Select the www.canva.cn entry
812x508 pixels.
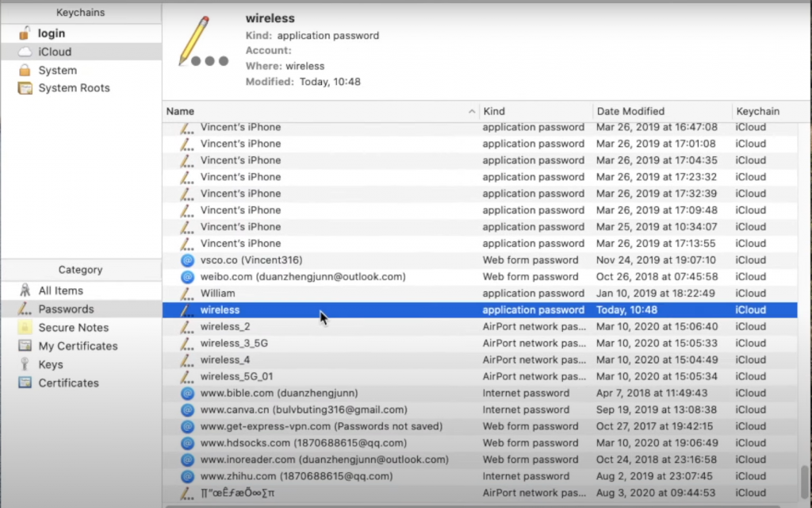pos(480,410)
